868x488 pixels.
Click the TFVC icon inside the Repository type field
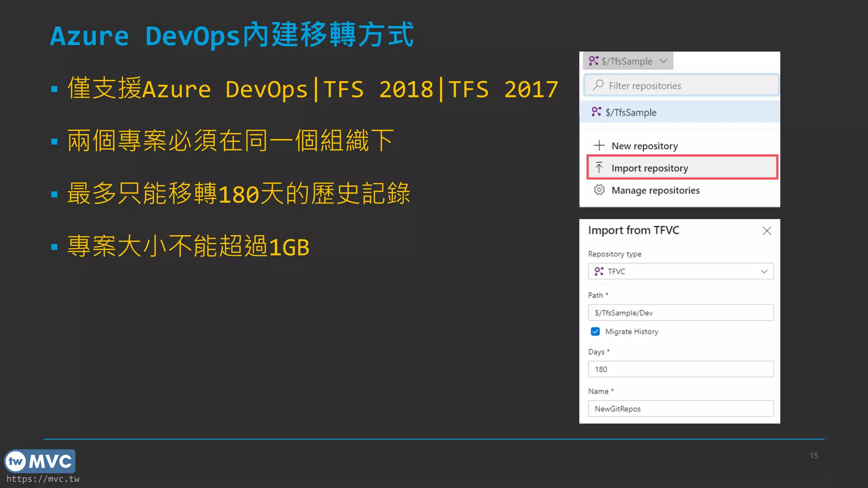(599, 271)
